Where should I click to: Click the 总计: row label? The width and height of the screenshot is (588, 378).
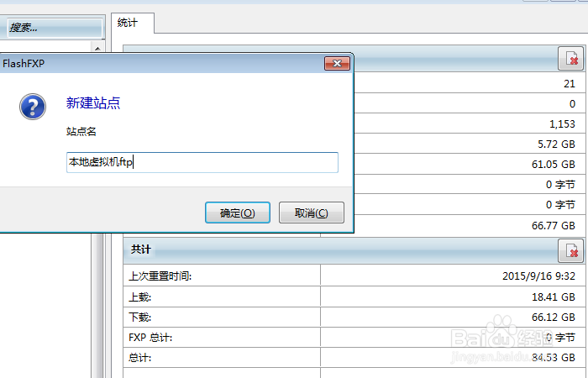point(140,358)
